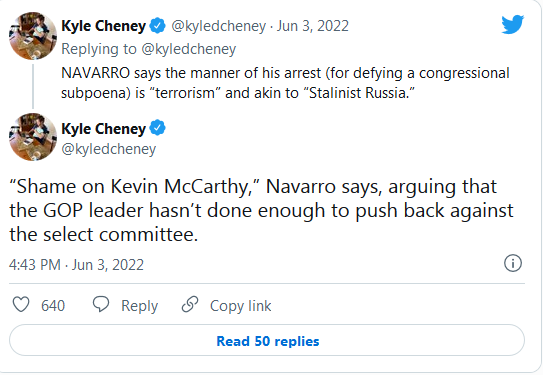This screenshot has width=543, height=375.
Task: Open Kyle Cheney's avatar on parent tweet
Action: 33,36
